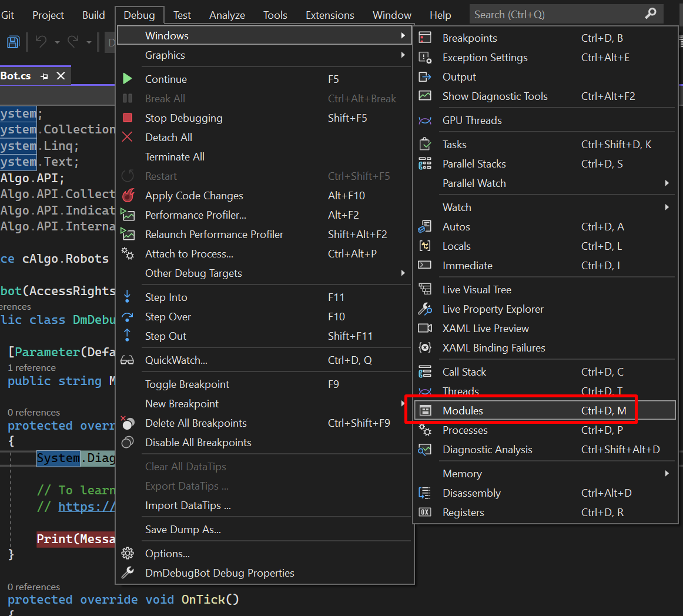This screenshot has height=616, width=683.
Task: Click the Diagnostic Analysis icon
Action: pyautogui.click(x=425, y=449)
